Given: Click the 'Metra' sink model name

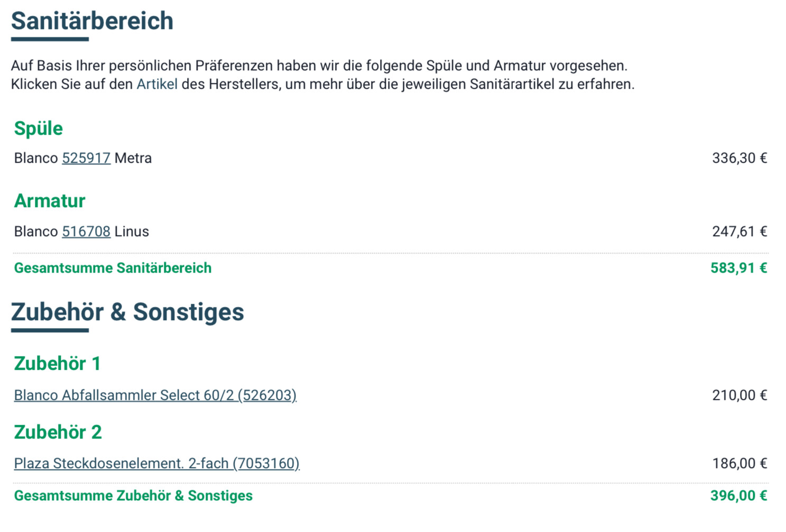Looking at the screenshot, I should click(x=133, y=158).
